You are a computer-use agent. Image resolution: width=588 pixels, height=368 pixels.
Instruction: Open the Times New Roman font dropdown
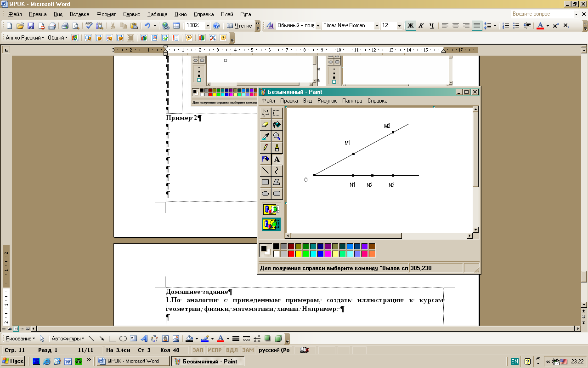tap(377, 26)
